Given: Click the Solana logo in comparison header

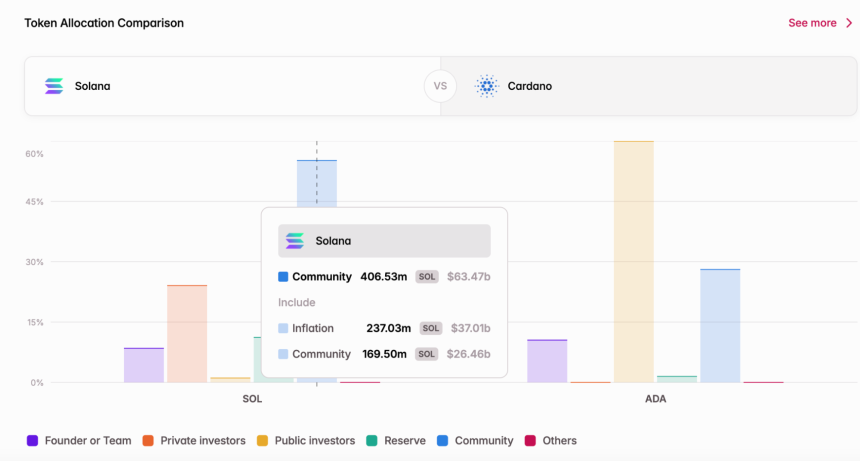Looking at the screenshot, I should [x=54, y=86].
